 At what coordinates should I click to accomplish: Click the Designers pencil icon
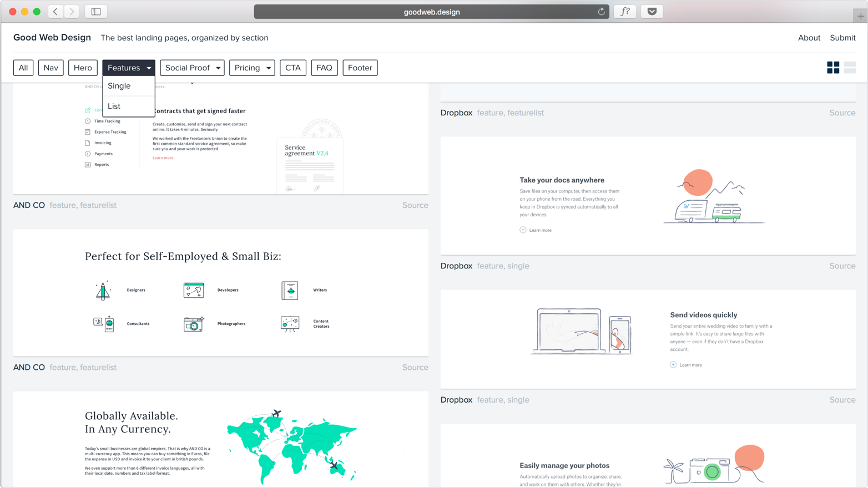[103, 290]
